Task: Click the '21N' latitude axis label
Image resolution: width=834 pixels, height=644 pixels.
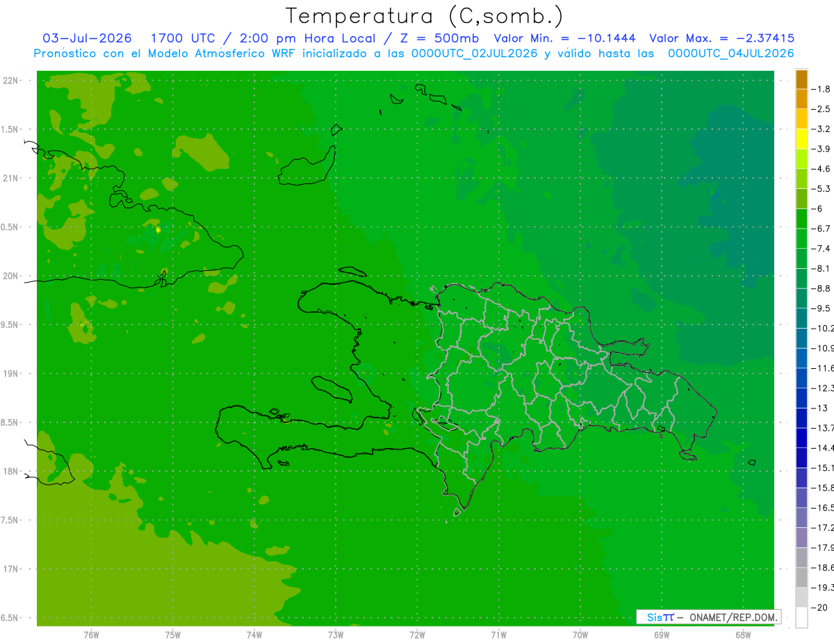Action: point(10,178)
